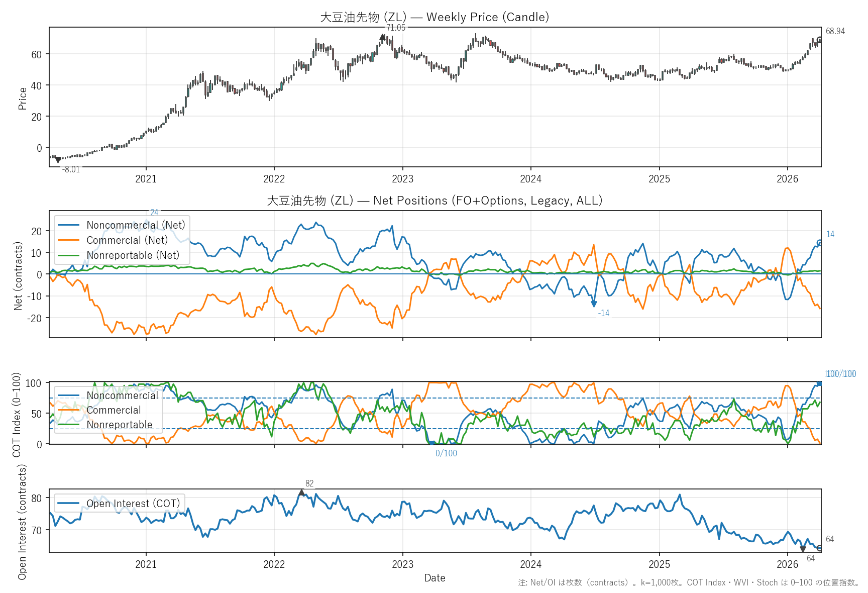Select Nonreportable in the COT Index legend

pyautogui.click(x=119, y=425)
